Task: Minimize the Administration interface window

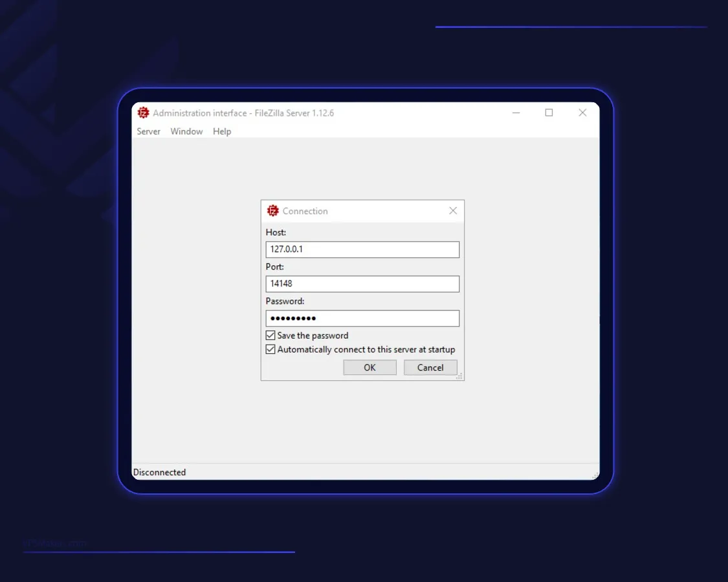Action: point(516,113)
